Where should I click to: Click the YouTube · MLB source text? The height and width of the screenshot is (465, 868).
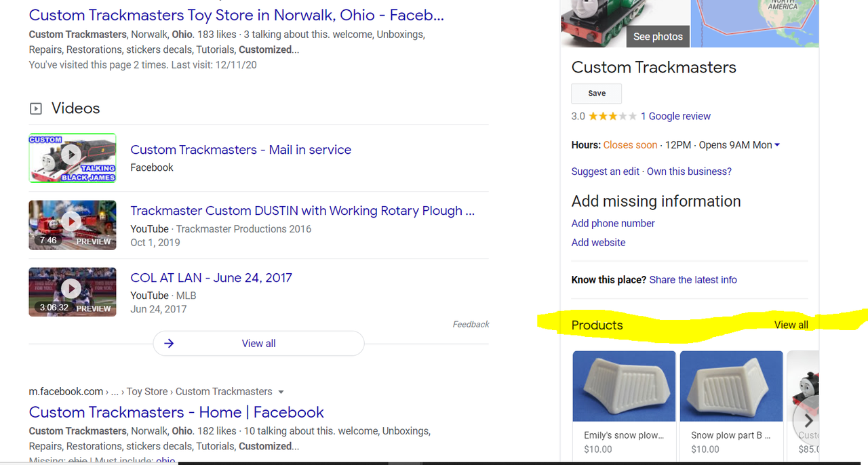pyautogui.click(x=163, y=296)
